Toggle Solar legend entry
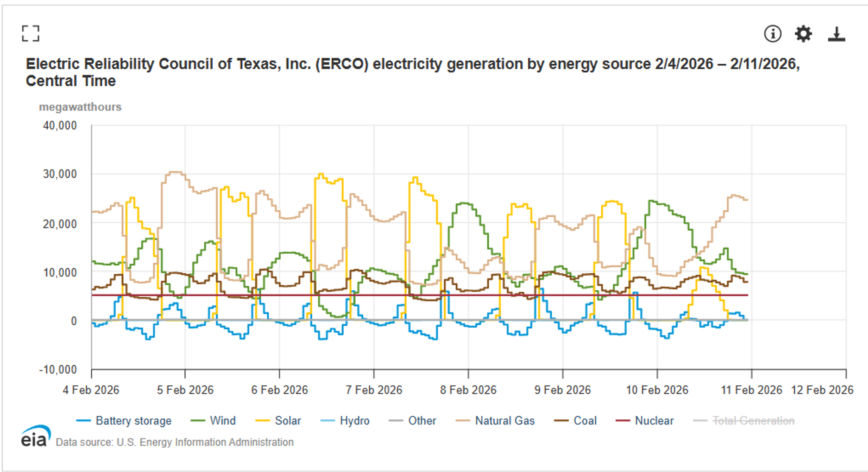 pos(288,421)
